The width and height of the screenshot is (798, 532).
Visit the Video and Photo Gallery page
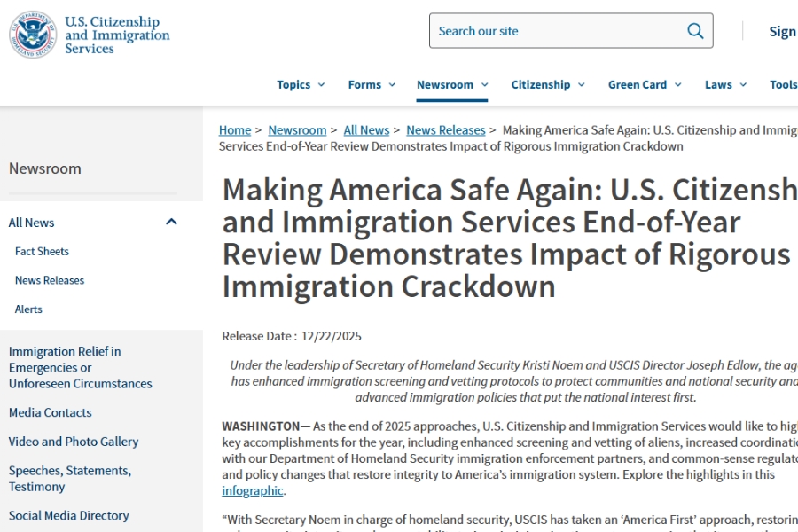point(74,442)
